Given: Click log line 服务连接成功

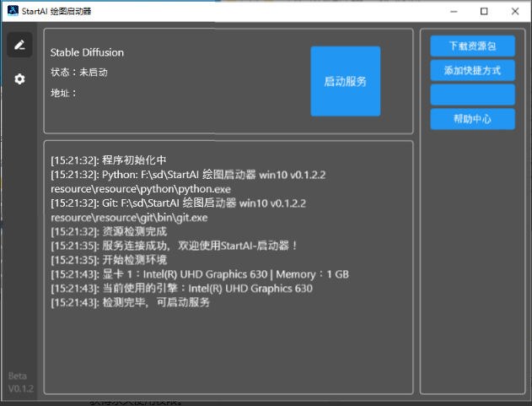Looking at the screenshot, I should 175,246.
